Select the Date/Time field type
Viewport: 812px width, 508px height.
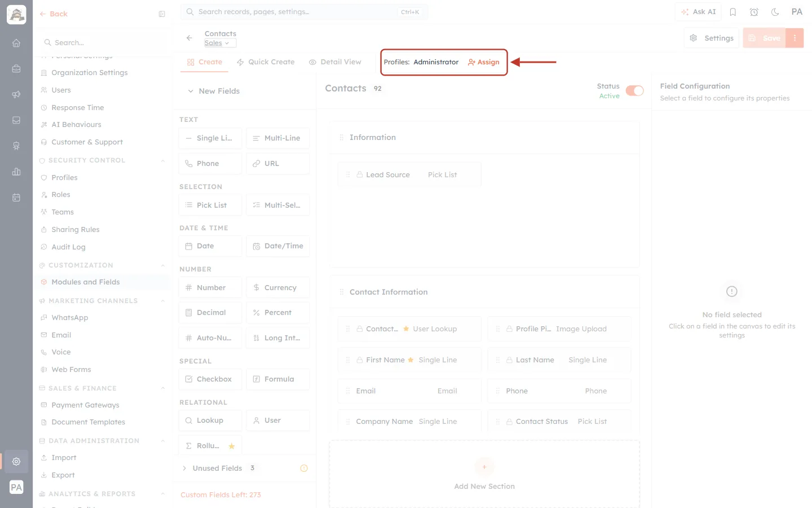coord(278,246)
